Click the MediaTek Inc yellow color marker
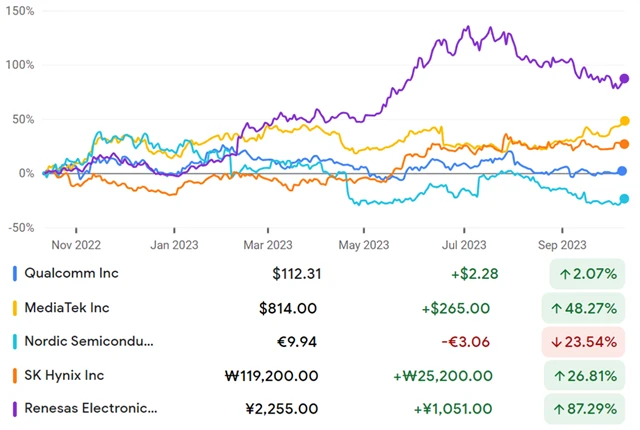 pos(14,306)
